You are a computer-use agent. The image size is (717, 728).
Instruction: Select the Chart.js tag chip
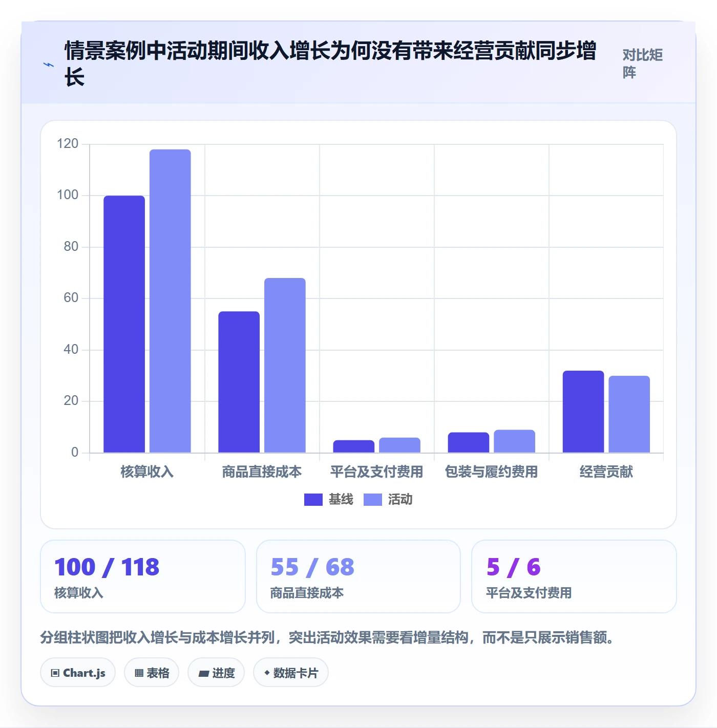(78, 673)
